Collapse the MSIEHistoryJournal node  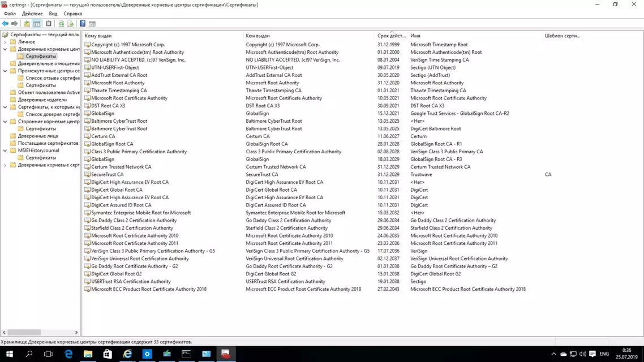click(5, 150)
